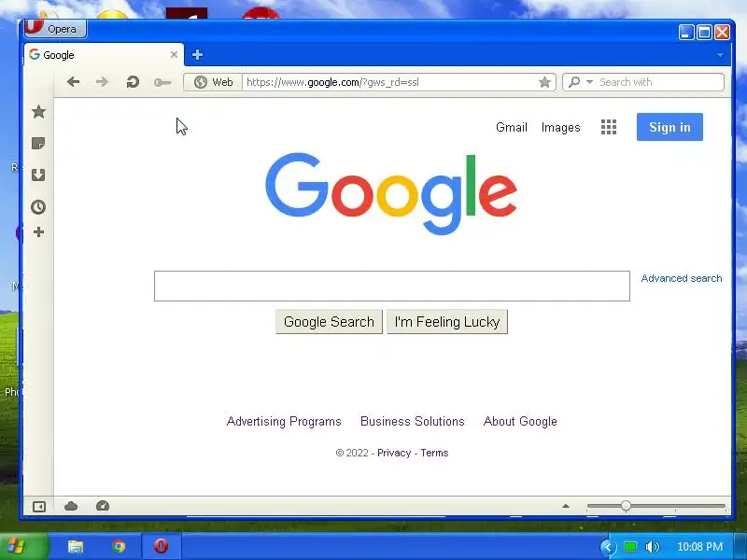Image resolution: width=747 pixels, height=560 pixels.
Task: Open About Google link
Action: 520,422
